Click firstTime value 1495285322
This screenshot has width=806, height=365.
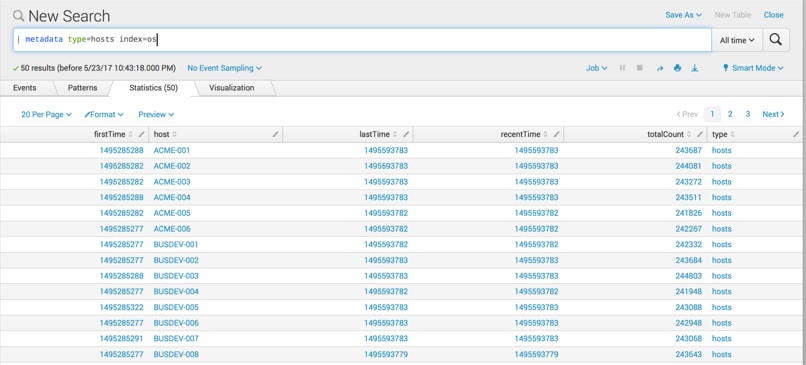tap(121, 307)
